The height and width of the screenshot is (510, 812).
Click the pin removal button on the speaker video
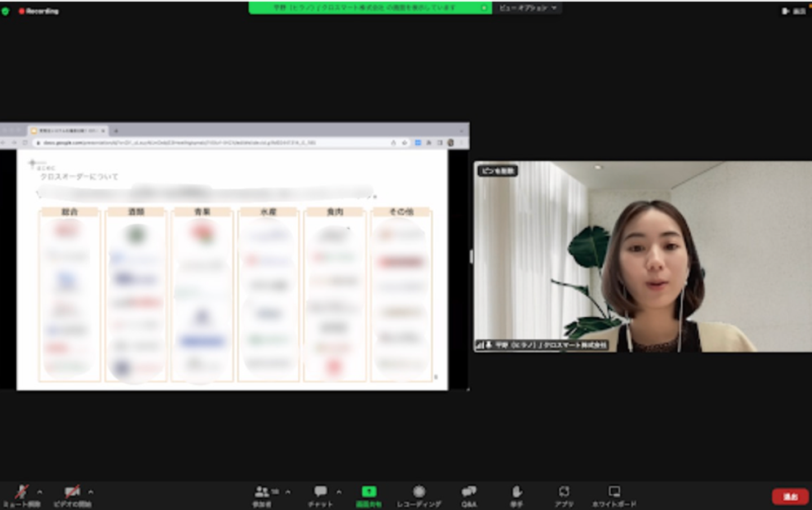tap(497, 170)
